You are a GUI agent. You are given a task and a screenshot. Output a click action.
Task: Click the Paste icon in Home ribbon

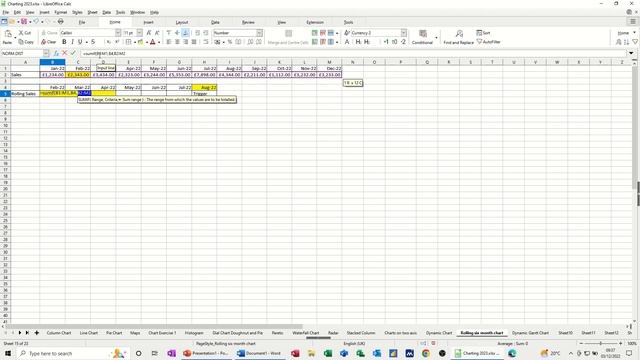coord(8,35)
